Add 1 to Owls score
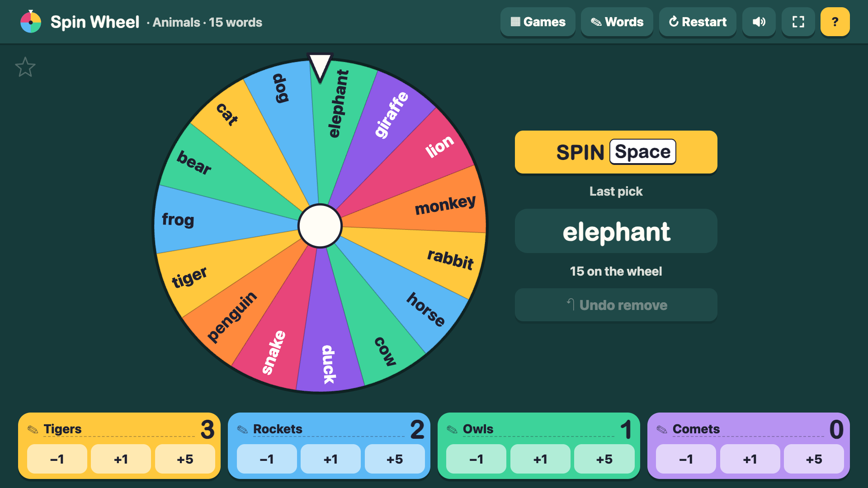This screenshot has width=868, height=488. pyautogui.click(x=540, y=459)
